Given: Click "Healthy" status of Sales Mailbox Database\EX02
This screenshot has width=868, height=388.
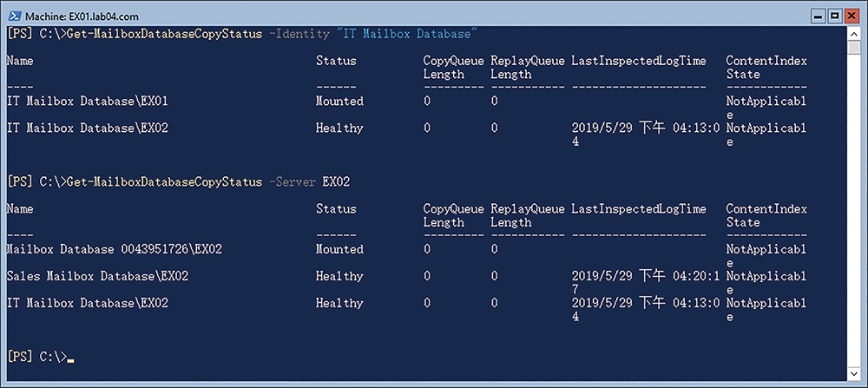Looking at the screenshot, I should (339, 276).
